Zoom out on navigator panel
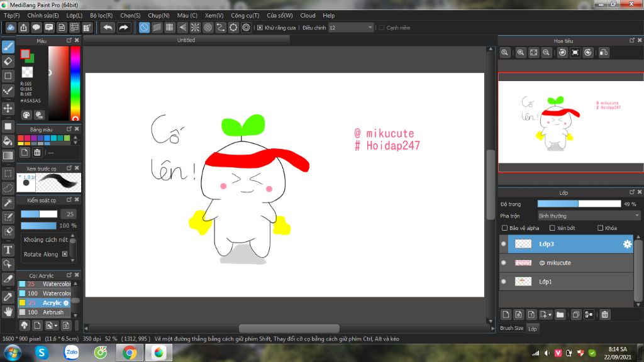Image resolution: width=644 pixels, height=362 pixels. [547, 53]
